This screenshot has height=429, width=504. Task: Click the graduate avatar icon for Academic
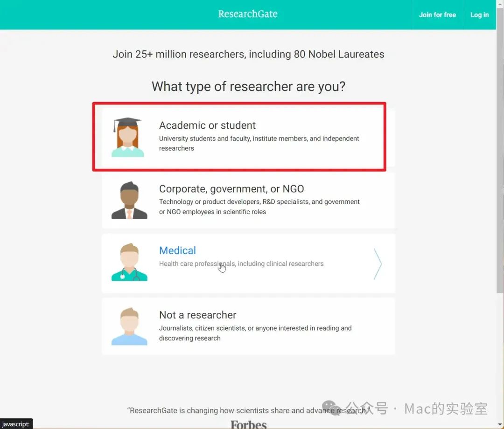[x=127, y=137]
